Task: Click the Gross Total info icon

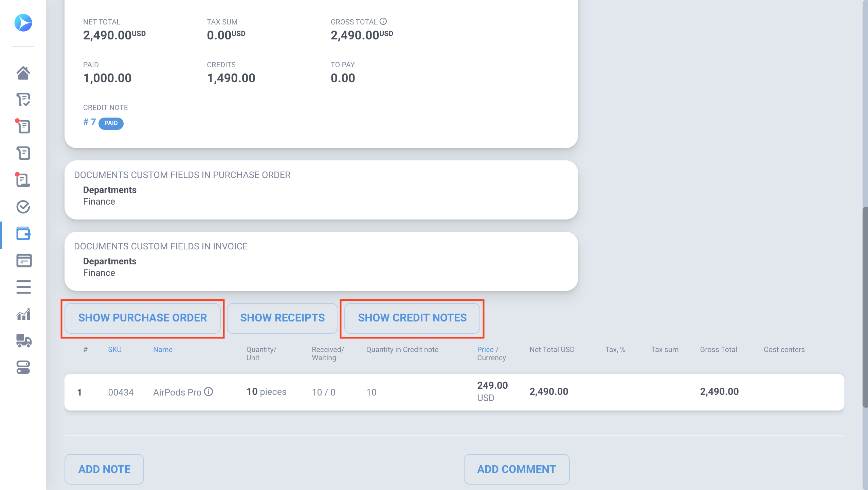Action: [383, 21]
